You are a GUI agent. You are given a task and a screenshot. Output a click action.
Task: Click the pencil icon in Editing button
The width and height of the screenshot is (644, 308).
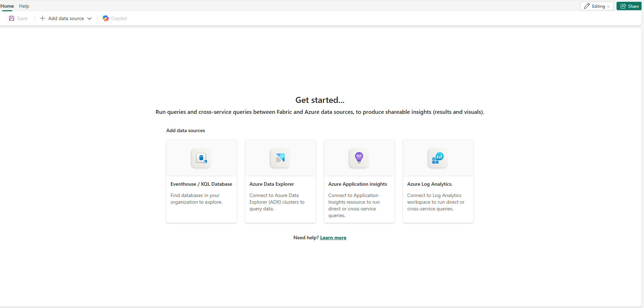coord(587,6)
